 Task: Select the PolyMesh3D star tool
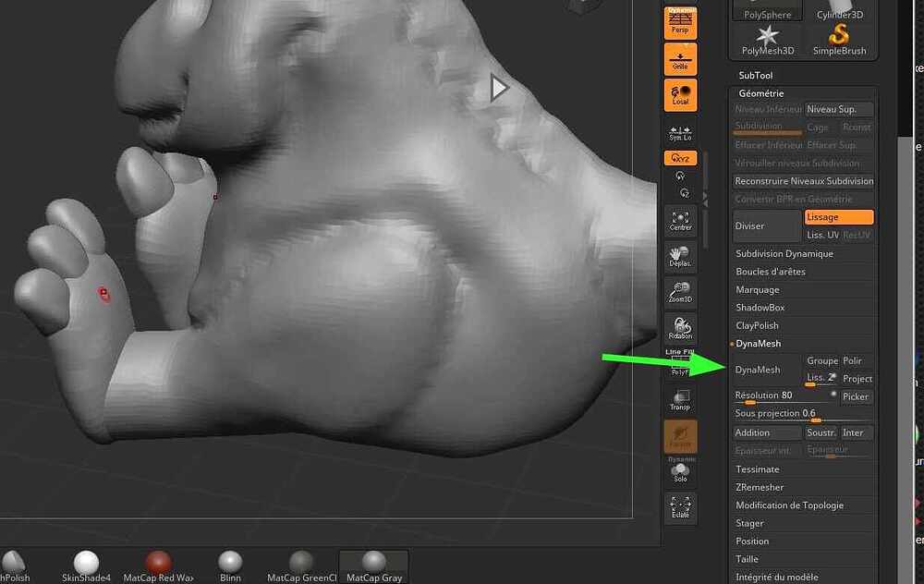(x=767, y=40)
